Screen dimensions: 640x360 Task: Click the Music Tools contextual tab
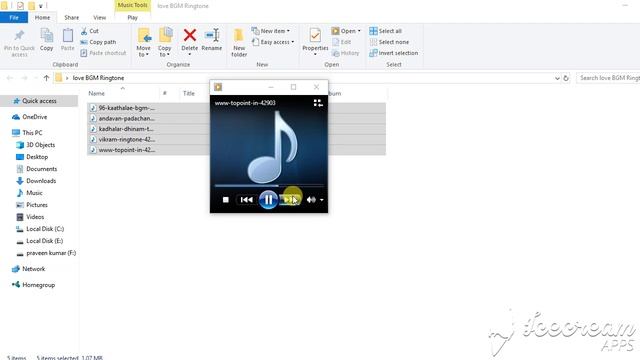coord(133,5)
